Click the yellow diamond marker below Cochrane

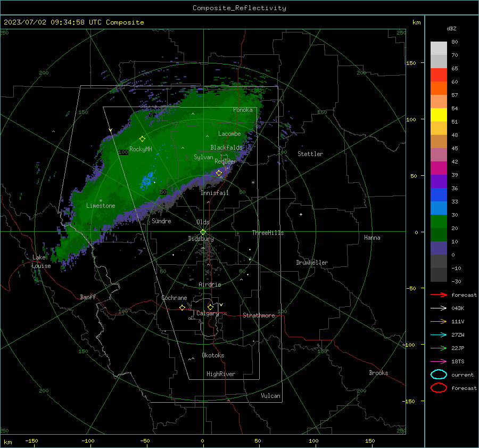coord(182,307)
